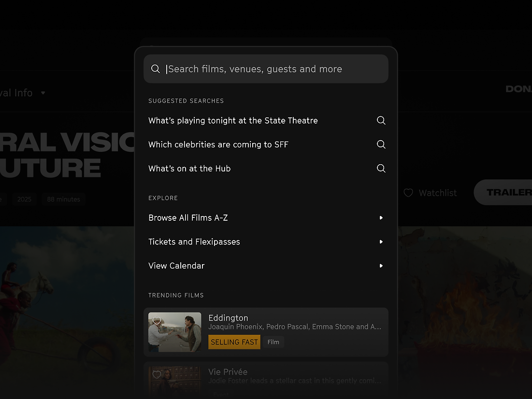Choose "What's on at the Hub" suggestion
The height and width of the screenshot is (399, 532).
(189, 169)
